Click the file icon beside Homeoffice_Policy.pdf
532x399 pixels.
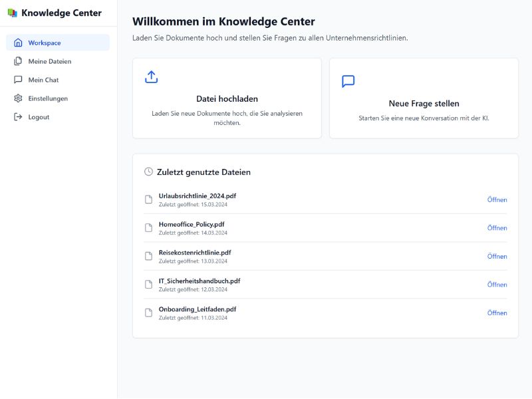click(x=149, y=227)
